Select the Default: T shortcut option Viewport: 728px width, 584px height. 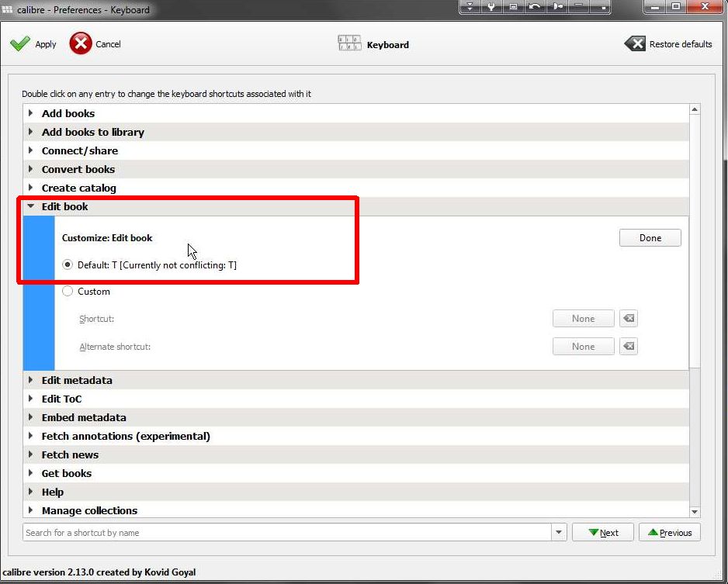point(68,265)
